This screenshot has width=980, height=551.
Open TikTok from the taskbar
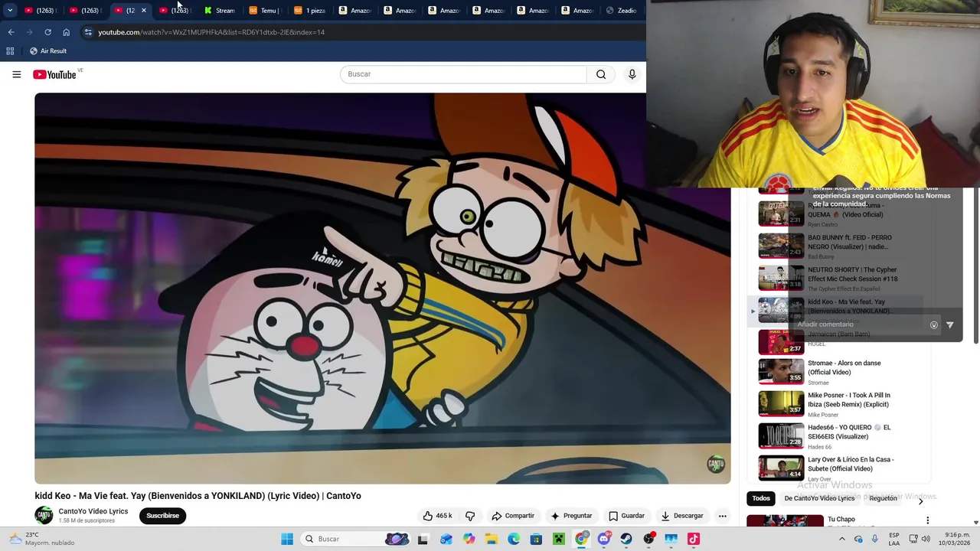coord(694,539)
